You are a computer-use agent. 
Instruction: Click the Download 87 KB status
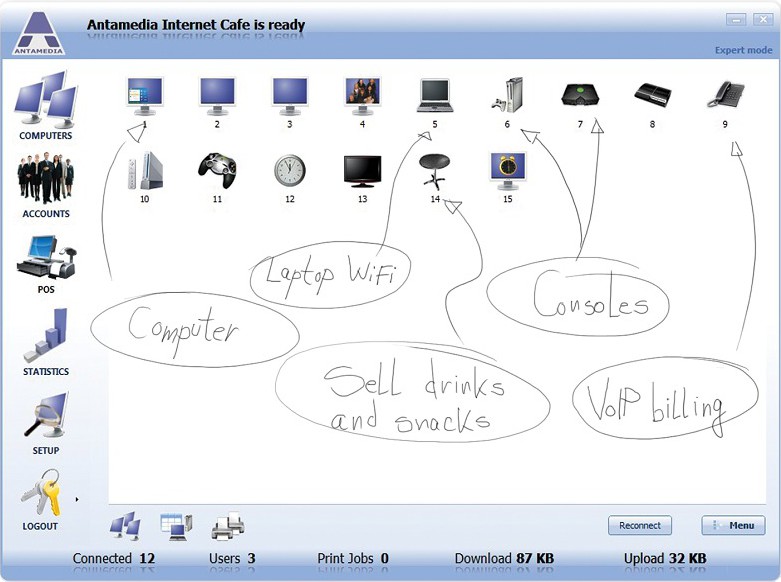(x=504, y=559)
